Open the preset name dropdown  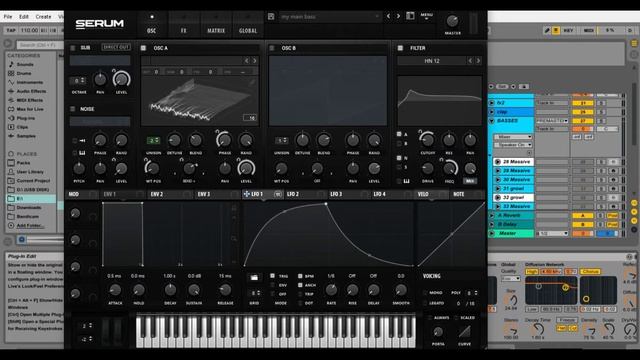pyautogui.click(x=330, y=16)
